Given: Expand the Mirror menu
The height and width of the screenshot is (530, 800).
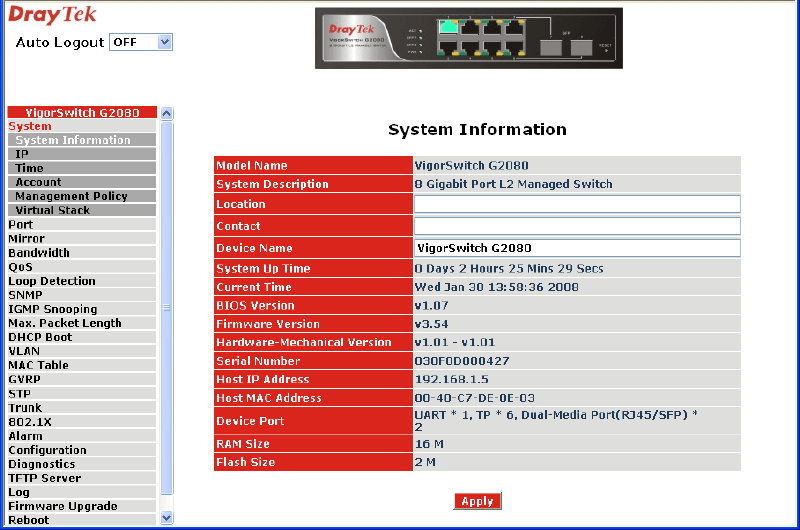Looking at the screenshot, I should (x=82, y=238).
